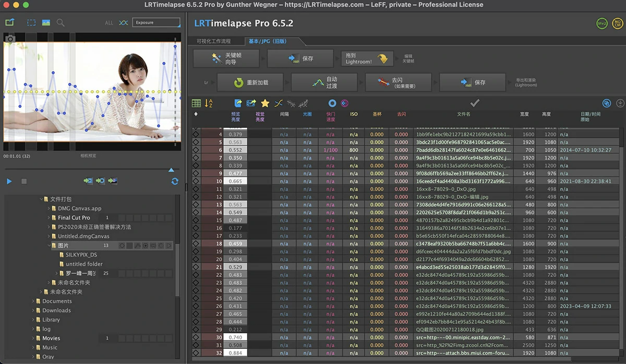
Task: Expand the Documents folder
Action: tap(34, 301)
